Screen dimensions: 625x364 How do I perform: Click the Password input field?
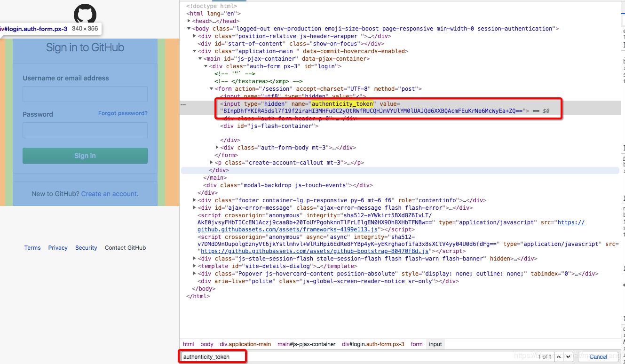click(x=85, y=130)
